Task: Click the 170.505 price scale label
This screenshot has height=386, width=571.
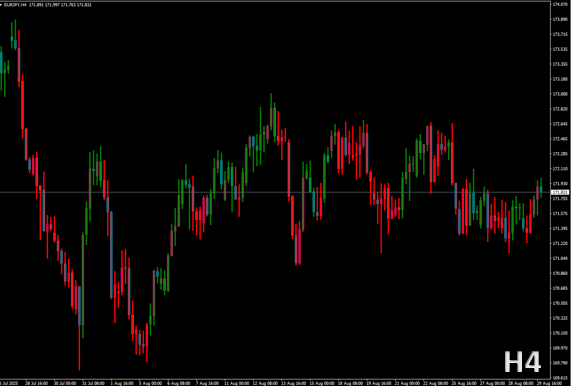Action: [x=560, y=303]
